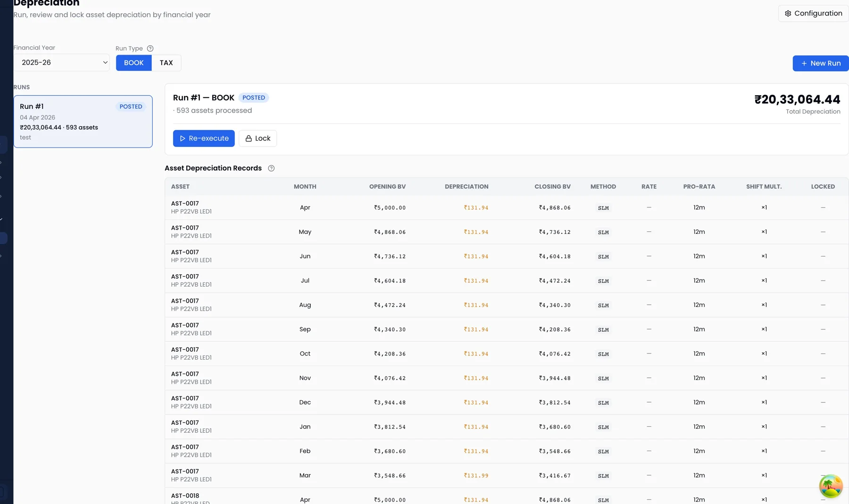
Task: Click the Feb month cell
Action: (305, 451)
